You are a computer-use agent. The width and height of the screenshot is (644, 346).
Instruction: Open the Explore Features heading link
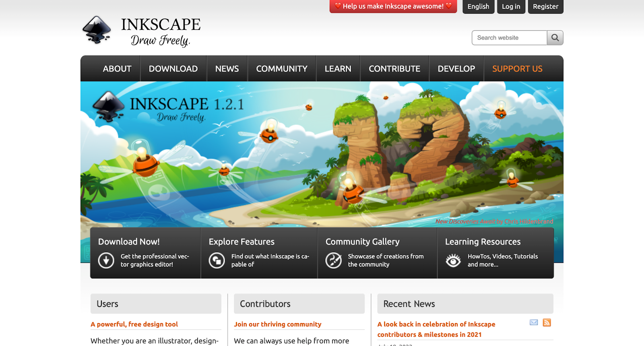(x=242, y=242)
